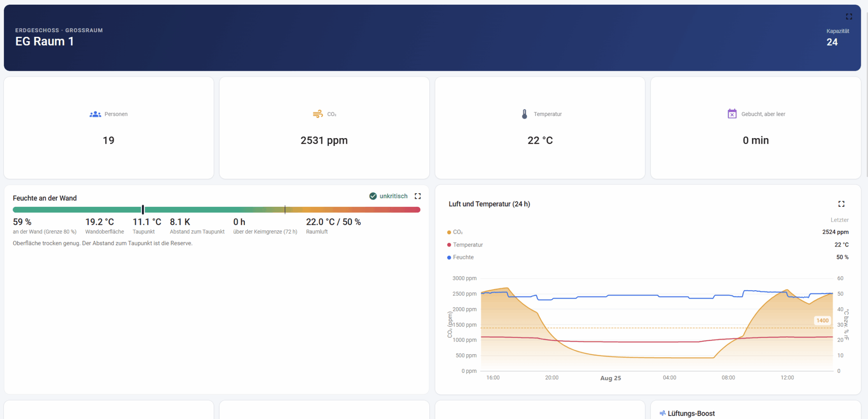The image size is (868, 419).
Task: Click the Aug 25 date on chart axis
Action: (x=611, y=378)
